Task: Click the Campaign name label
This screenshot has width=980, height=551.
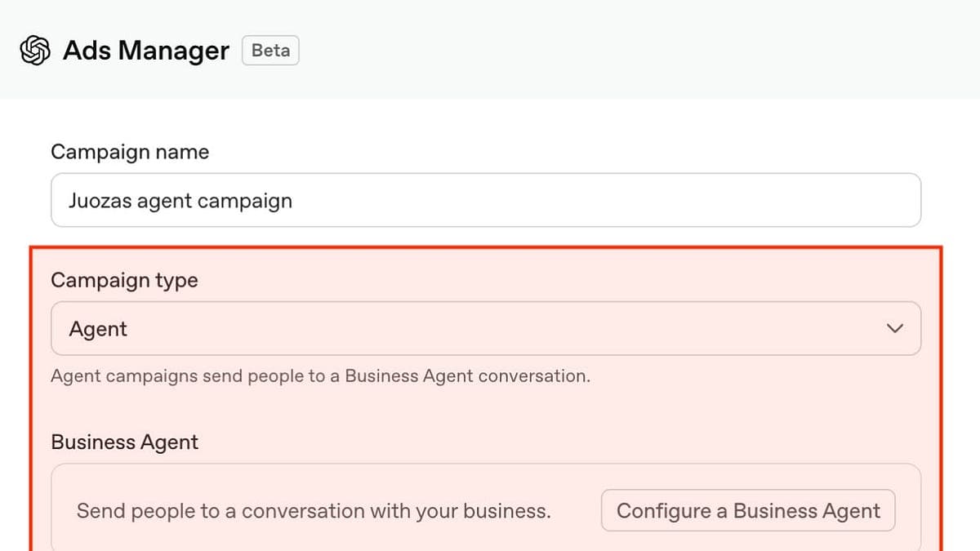Action: 130,152
